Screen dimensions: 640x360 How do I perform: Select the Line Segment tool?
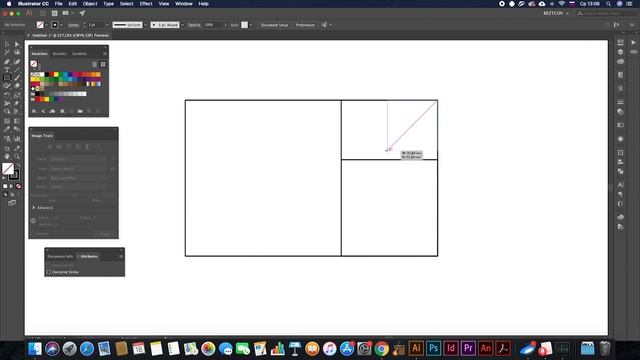click(x=17, y=69)
